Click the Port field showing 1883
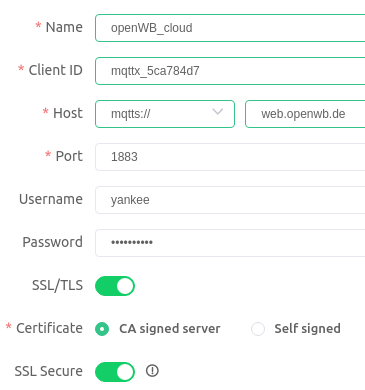Viewport: 365px width, 390px height. (x=230, y=157)
